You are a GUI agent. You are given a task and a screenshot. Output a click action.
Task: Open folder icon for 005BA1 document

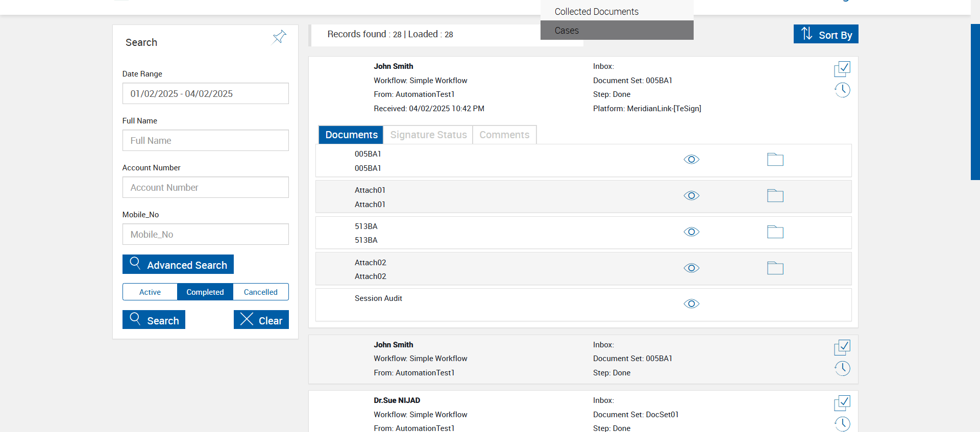point(775,160)
